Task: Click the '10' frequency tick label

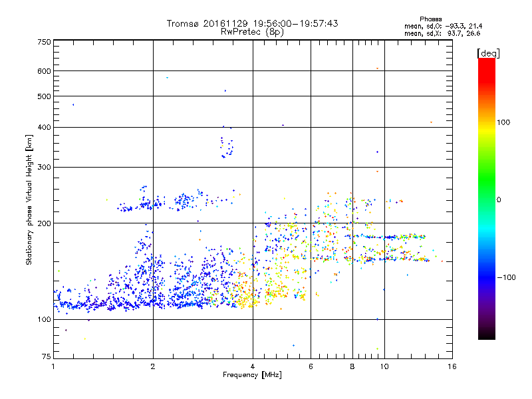Action: [384, 366]
